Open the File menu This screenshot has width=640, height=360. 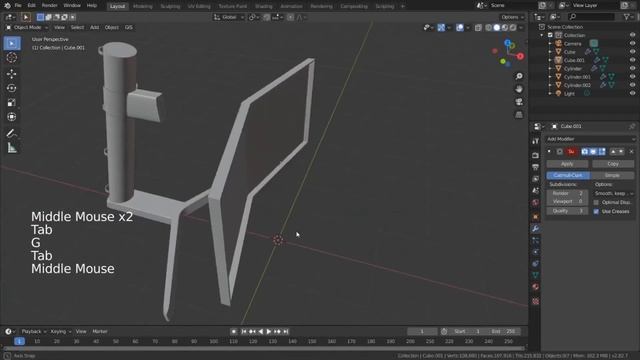tap(18, 6)
